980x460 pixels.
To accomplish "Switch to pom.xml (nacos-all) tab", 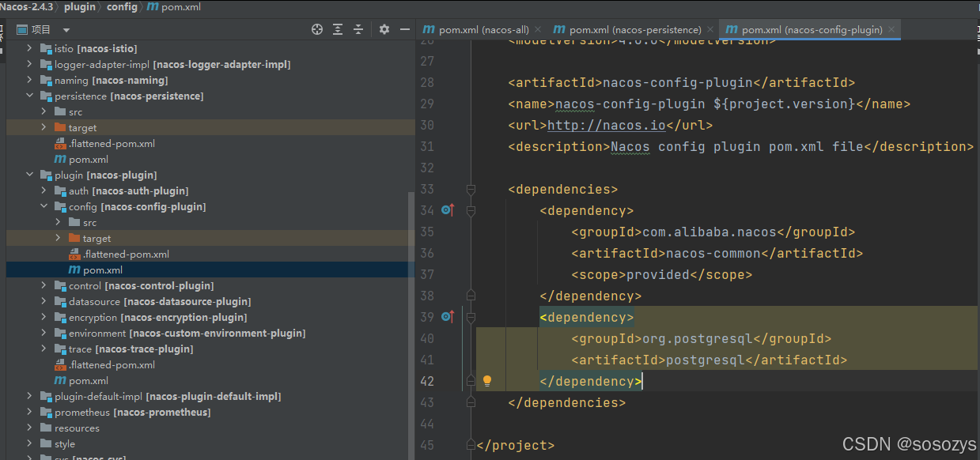I will pyautogui.click(x=476, y=30).
